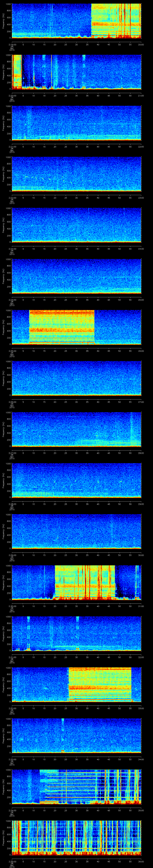
Task: Click the 2:31:00 start time label
Action: pos(12,657)
